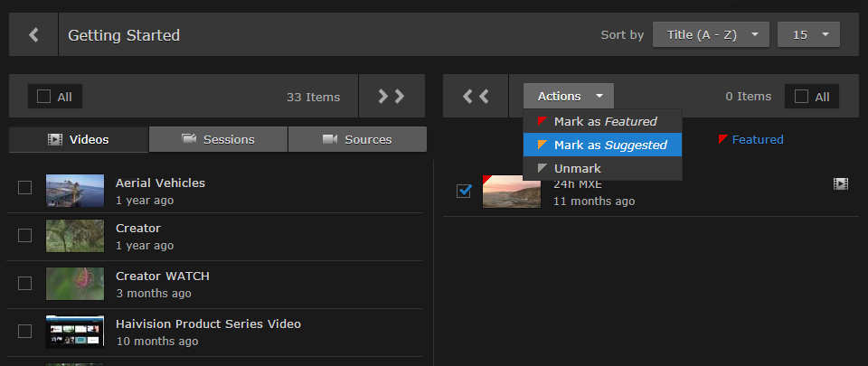The width and height of the screenshot is (868, 366).
Task: Open the Videos tab
Action: tap(78, 139)
